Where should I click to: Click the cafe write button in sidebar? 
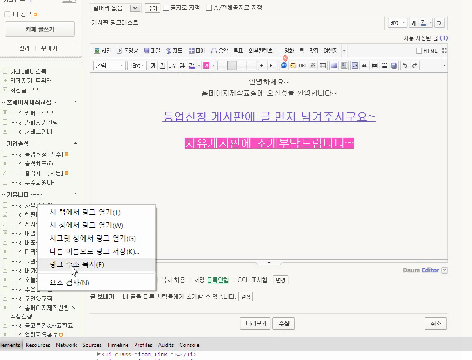click(40, 29)
